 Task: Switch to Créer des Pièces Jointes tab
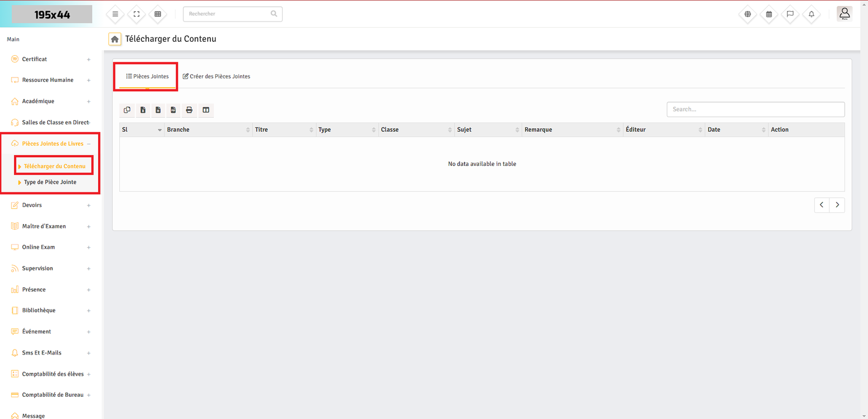[x=216, y=76]
